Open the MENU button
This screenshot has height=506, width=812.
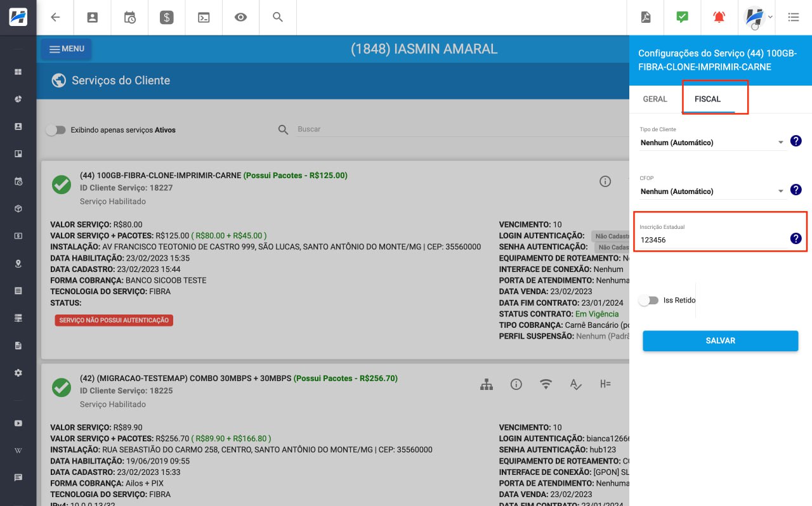pyautogui.click(x=67, y=49)
